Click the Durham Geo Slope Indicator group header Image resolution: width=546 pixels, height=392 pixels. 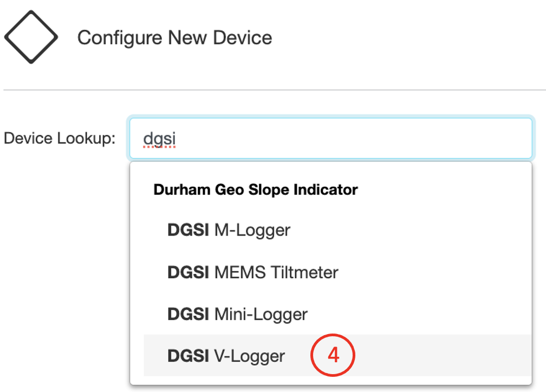[x=256, y=190]
